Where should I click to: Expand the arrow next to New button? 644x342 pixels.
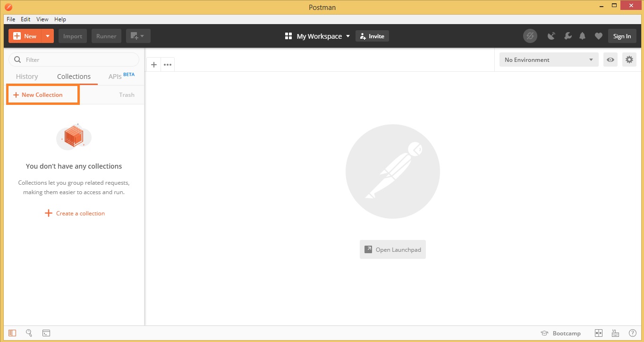[48, 36]
